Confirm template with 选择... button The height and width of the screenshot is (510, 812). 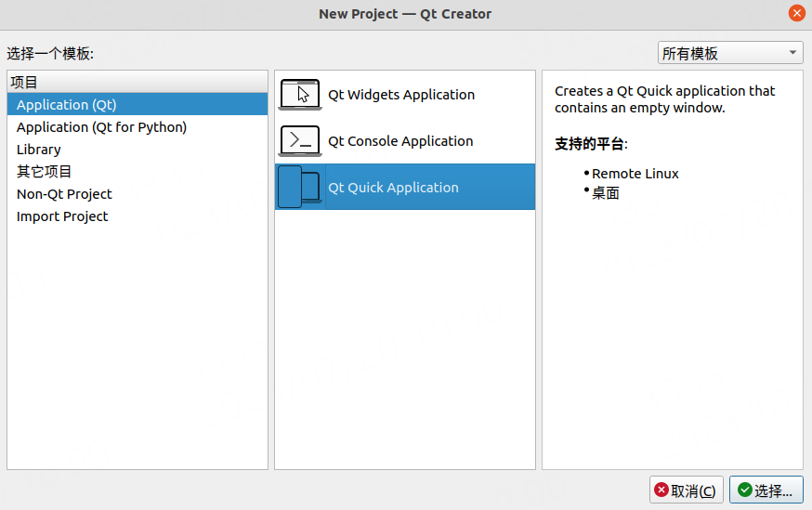pos(766,490)
